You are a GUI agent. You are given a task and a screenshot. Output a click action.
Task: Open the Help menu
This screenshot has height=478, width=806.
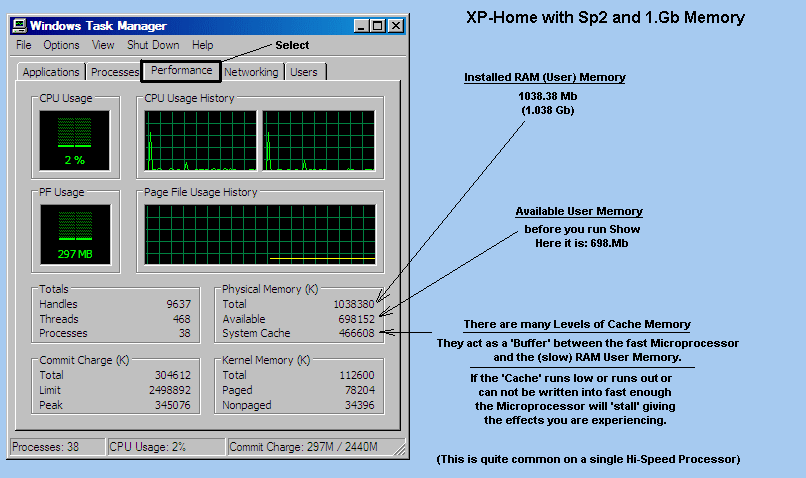(203, 45)
